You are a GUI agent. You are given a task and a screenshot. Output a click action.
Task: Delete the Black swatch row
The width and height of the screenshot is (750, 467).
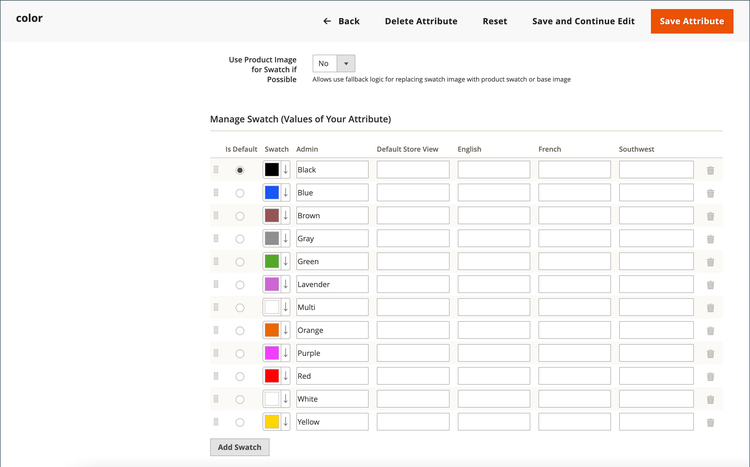pos(710,170)
